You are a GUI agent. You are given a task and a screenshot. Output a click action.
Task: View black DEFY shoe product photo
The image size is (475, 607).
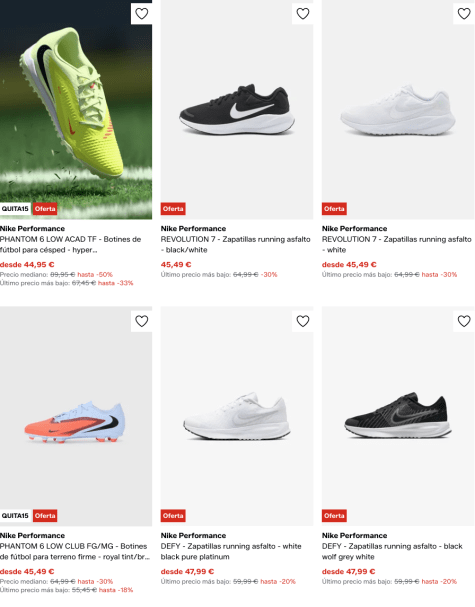click(x=398, y=416)
